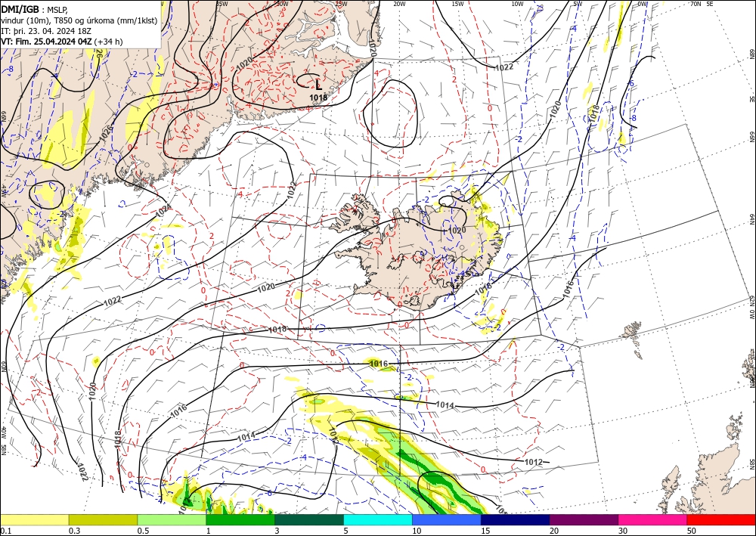Click the navy 15–20 mm legend swatch
Image resolution: width=756 pixels, height=536 pixels.
click(x=516, y=519)
